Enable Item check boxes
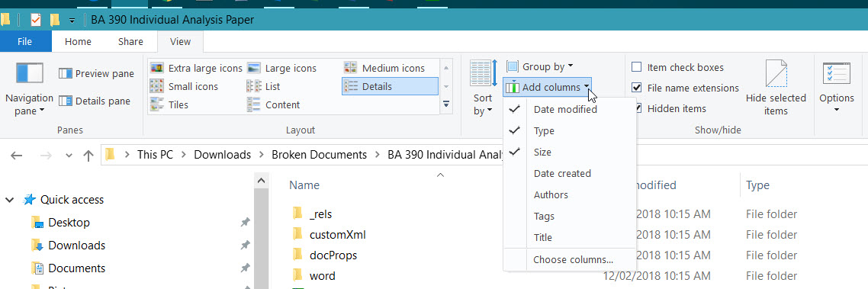 click(677, 68)
